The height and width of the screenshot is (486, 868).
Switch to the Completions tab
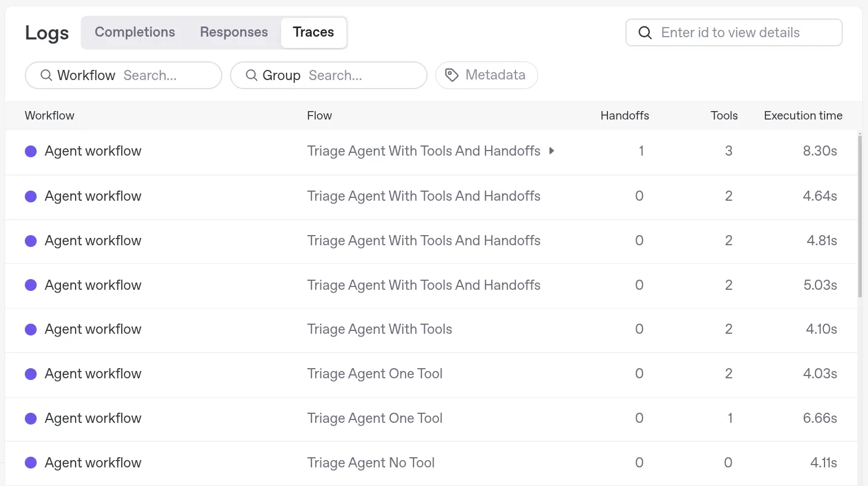pyautogui.click(x=135, y=32)
